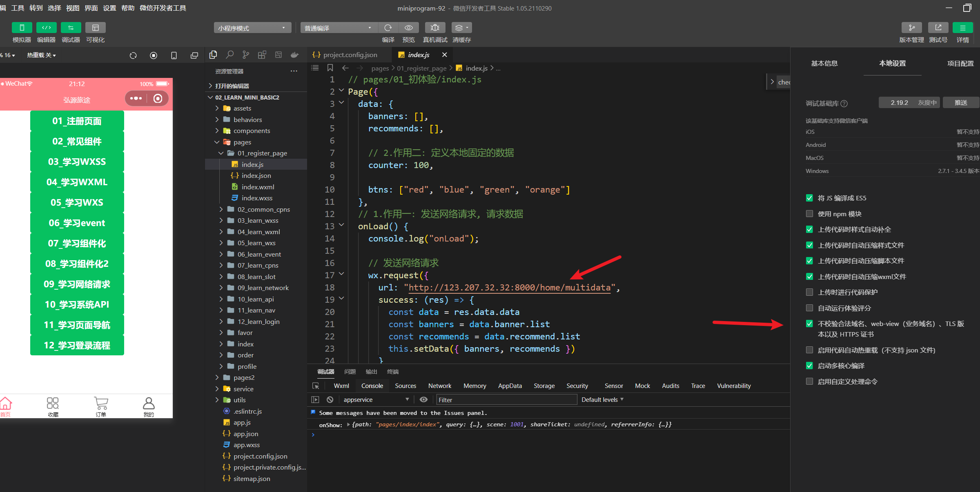The image size is (980, 492).
Task: Click the compile refresh icon
Action: click(x=388, y=28)
